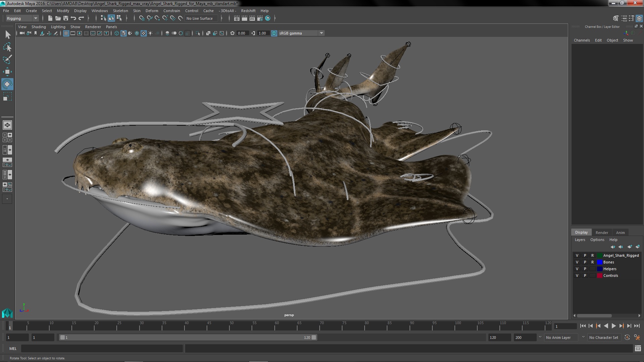644x362 pixels.
Task: Choose the Scale tool icon
Action: tap(7, 97)
